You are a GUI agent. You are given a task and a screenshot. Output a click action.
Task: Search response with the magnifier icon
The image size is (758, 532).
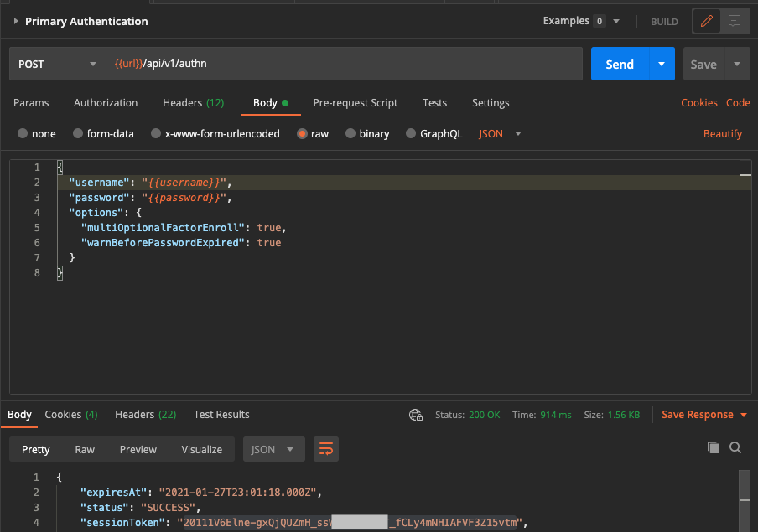click(x=735, y=447)
